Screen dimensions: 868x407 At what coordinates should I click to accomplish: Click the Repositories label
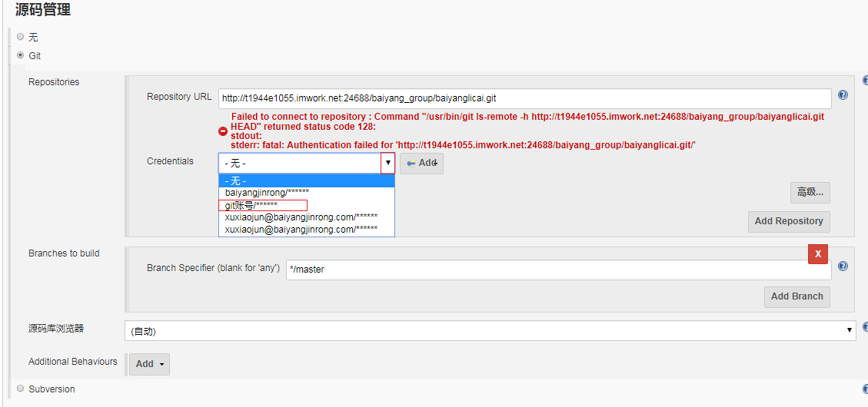coord(54,82)
